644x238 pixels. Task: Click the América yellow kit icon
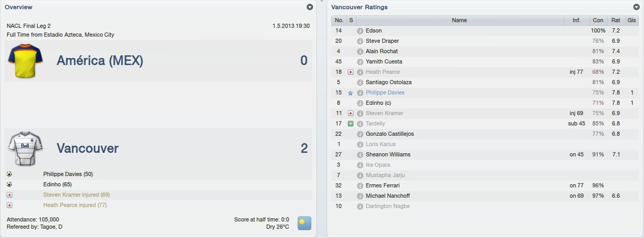[x=22, y=61]
